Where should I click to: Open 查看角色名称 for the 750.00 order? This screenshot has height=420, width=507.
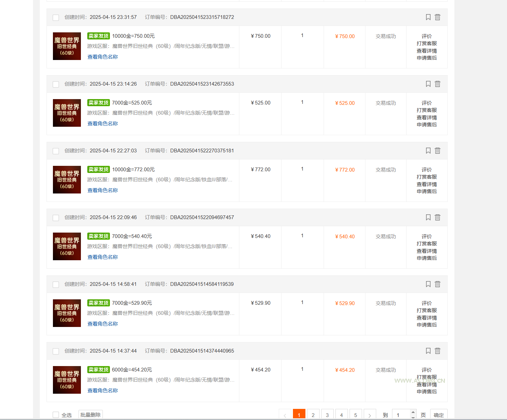[x=103, y=57]
